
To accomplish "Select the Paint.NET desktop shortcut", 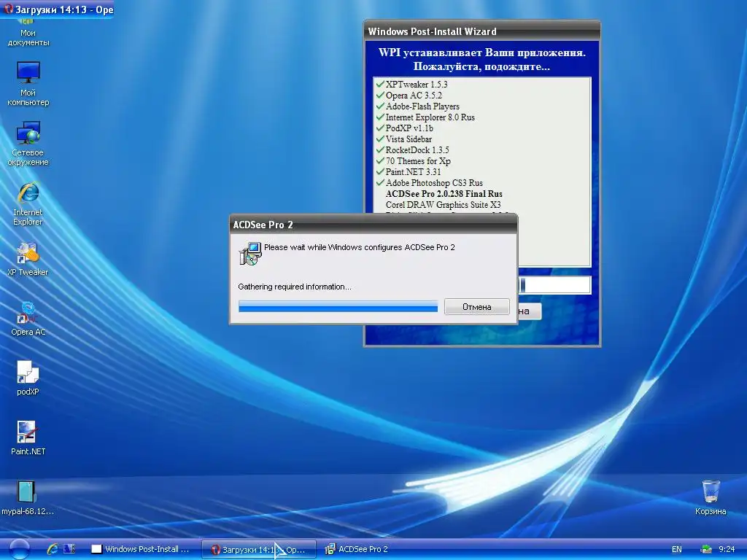I will [28, 438].
